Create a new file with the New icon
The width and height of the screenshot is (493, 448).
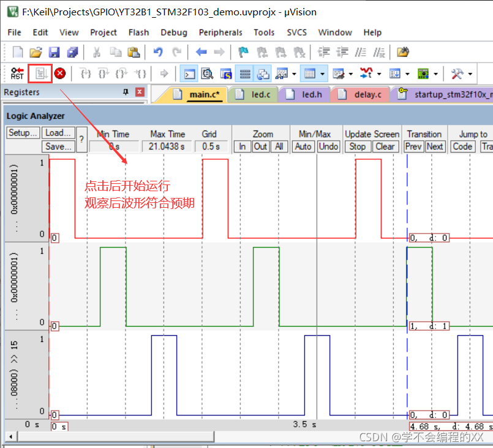coord(18,52)
